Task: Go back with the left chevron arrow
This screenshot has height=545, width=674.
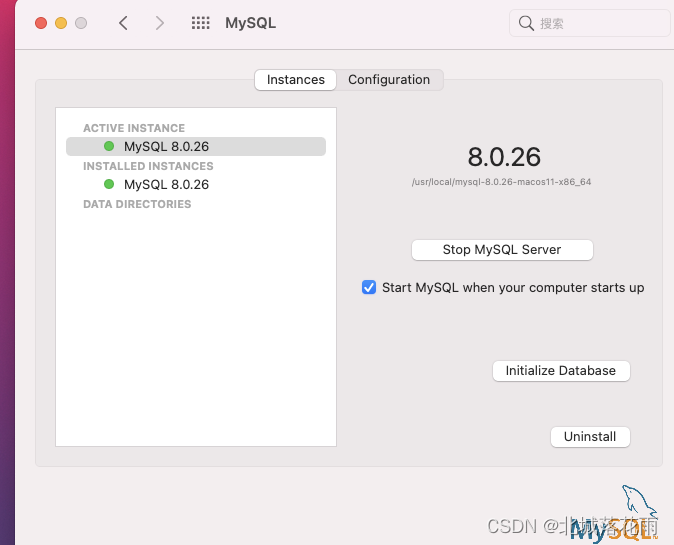Action: 123,23
